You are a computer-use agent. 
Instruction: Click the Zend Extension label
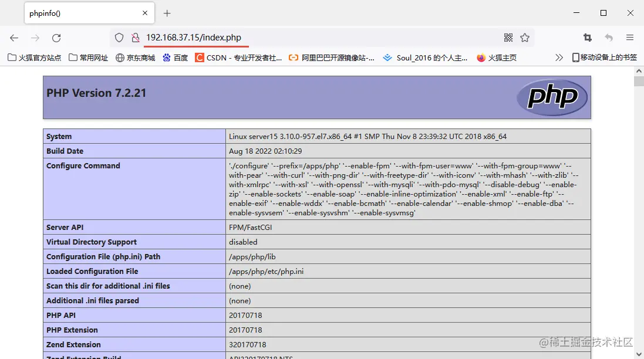coord(73,345)
